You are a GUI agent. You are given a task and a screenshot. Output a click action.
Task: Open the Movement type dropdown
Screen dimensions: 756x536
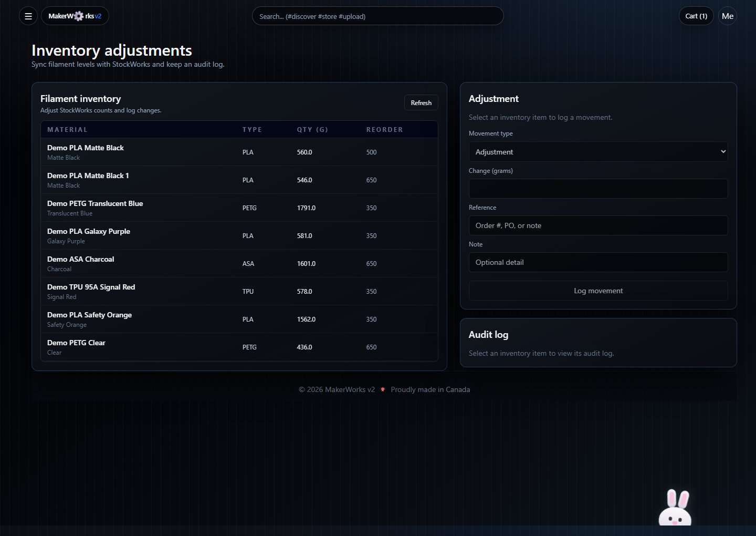pyautogui.click(x=598, y=152)
